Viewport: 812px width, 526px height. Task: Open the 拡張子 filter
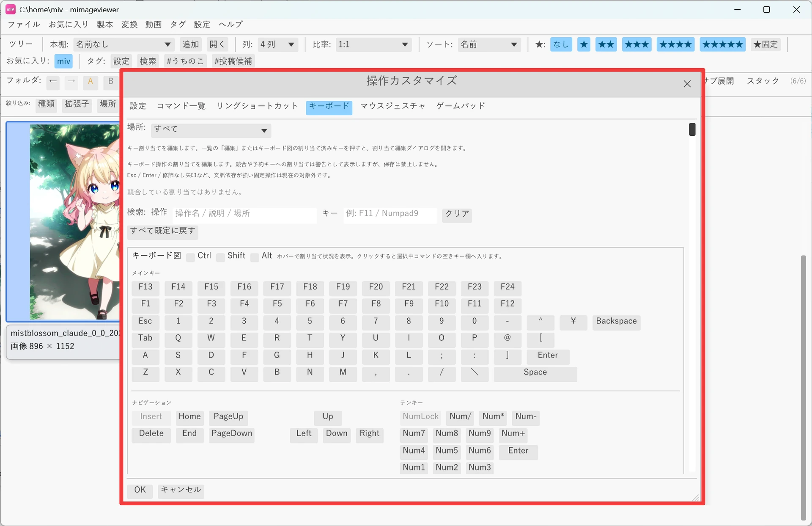[77, 104]
